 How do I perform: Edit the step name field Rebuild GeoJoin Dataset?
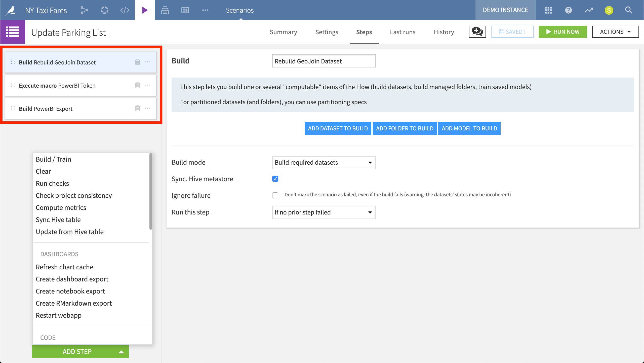[324, 61]
